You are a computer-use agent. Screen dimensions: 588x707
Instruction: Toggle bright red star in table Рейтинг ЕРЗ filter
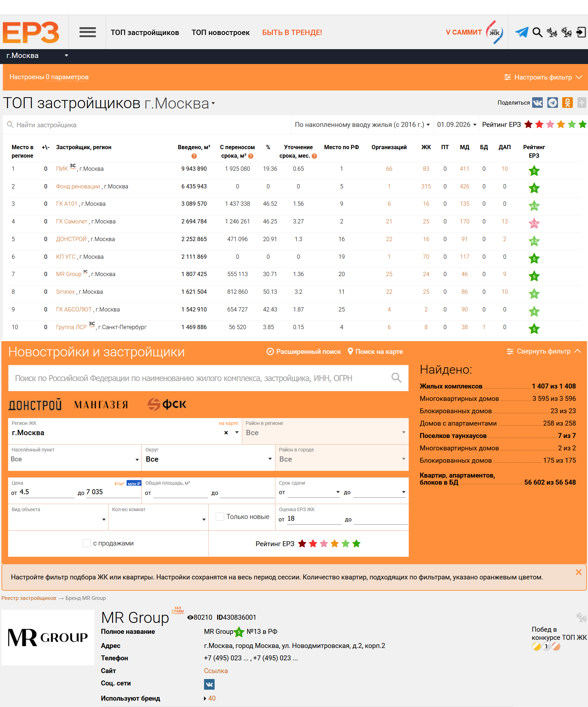click(540, 124)
